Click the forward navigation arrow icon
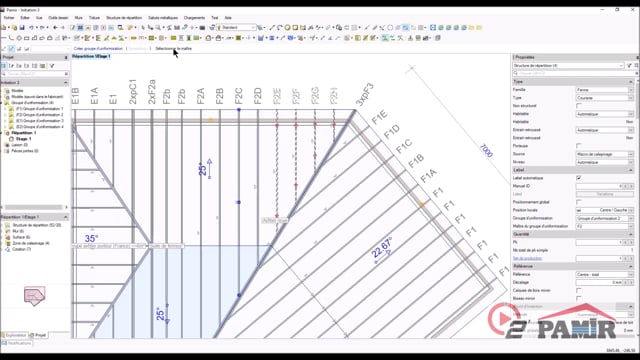Image resolution: width=640 pixels, height=360 pixels. 63,28
